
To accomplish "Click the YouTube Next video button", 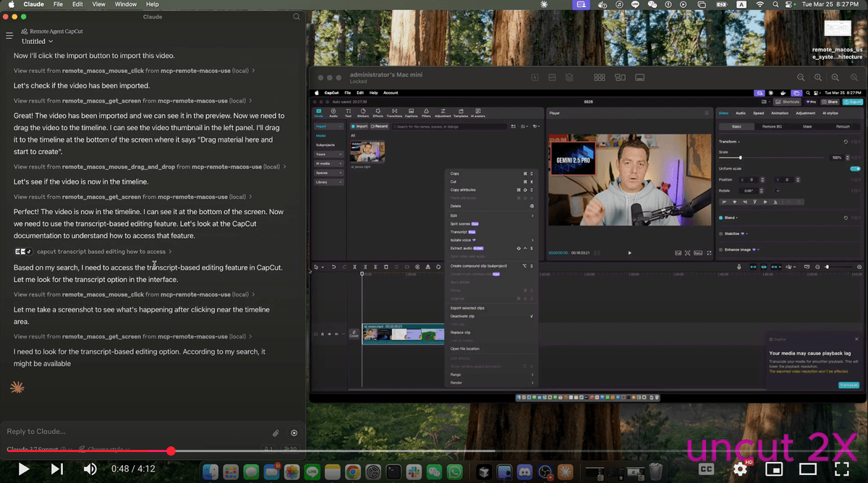I will click(x=57, y=469).
